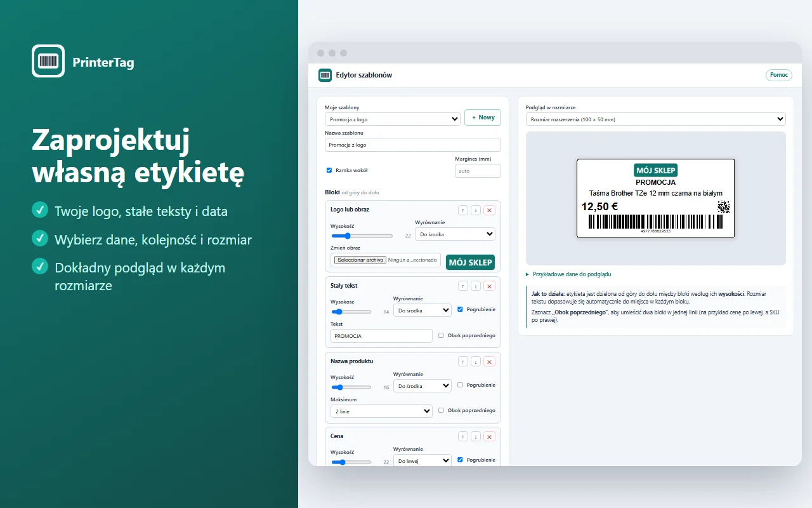Toggle the Ramka wokół checkbox
This screenshot has width=812, height=508.
(329, 170)
